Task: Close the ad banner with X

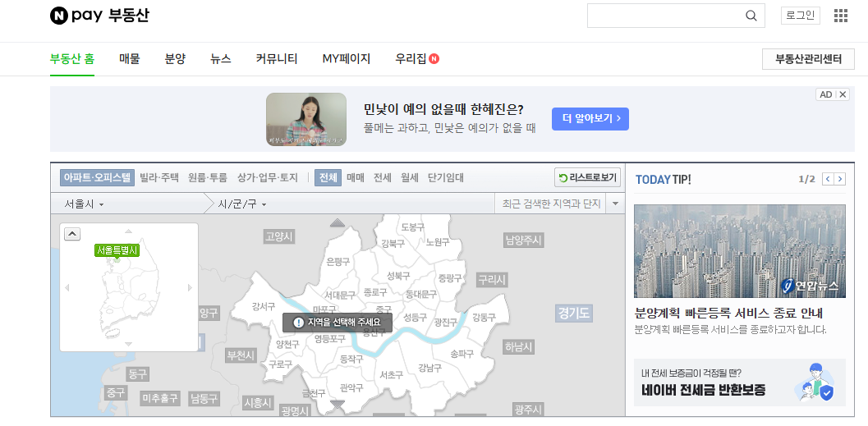Action: (843, 94)
